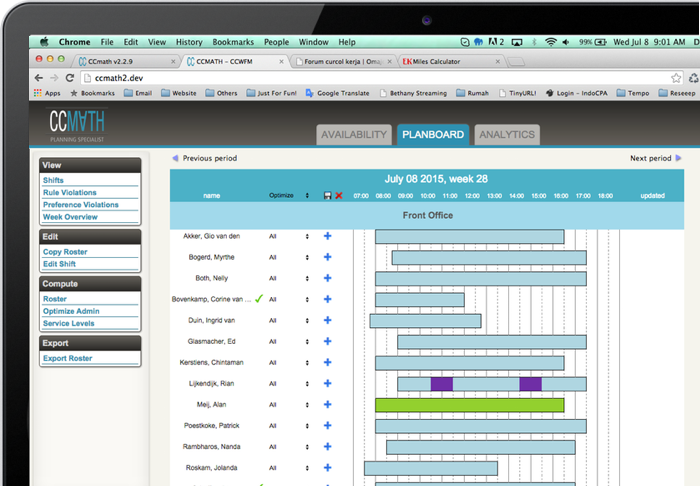The image size is (700, 486).
Task: Click Copy Roster in Edit panel
Action: 65,252
